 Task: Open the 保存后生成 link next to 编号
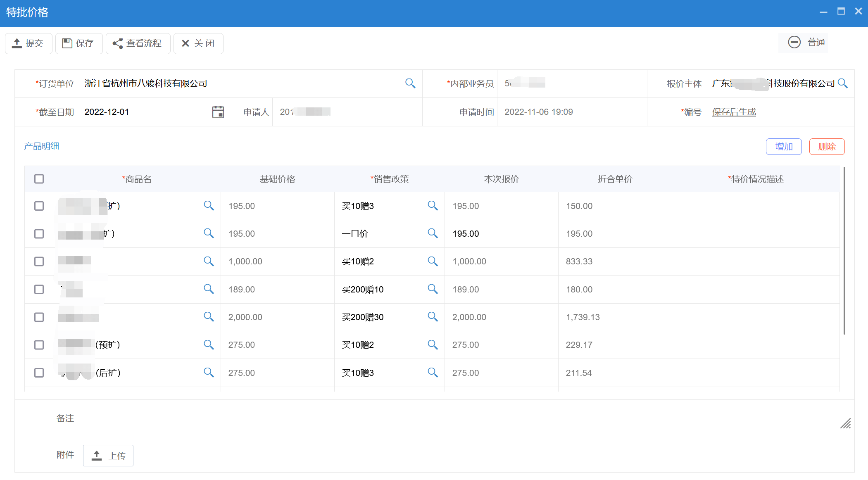tap(734, 112)
